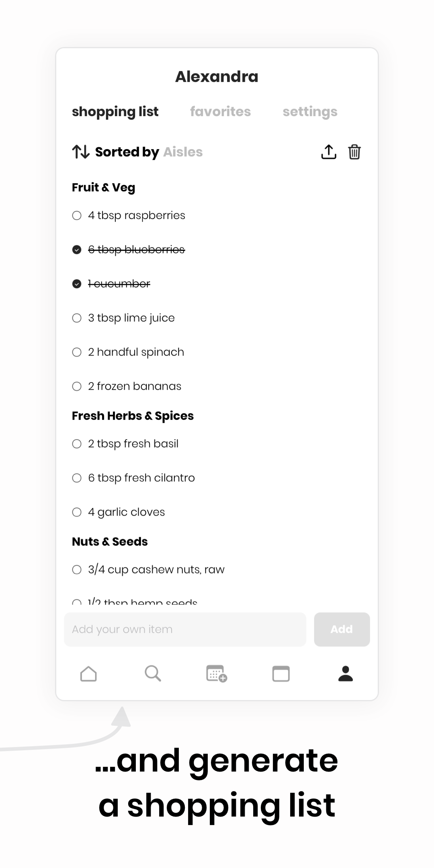The height and width of the screenshot is (868, 434).
Task: Tap the sort arrows icon
Action: (x=81, y=152)
